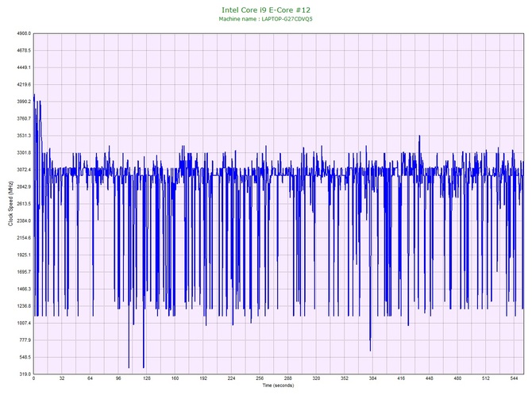Click the y-axis value 4908.0

pos(24,33)
